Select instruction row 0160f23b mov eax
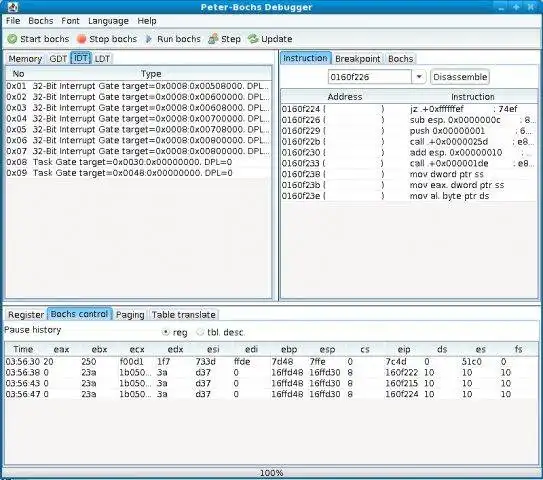Viewport: 543px width, 480px height. point(409,185)
